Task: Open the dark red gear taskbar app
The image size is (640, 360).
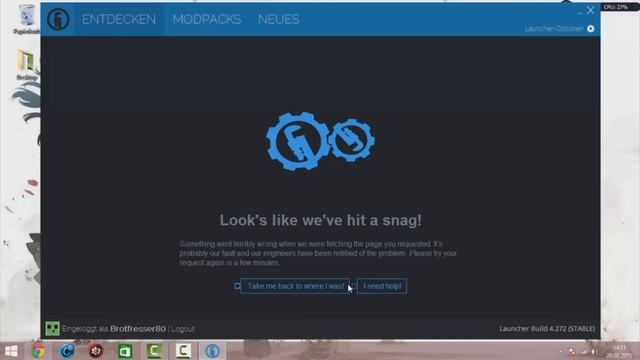Action: click(96, 351)
